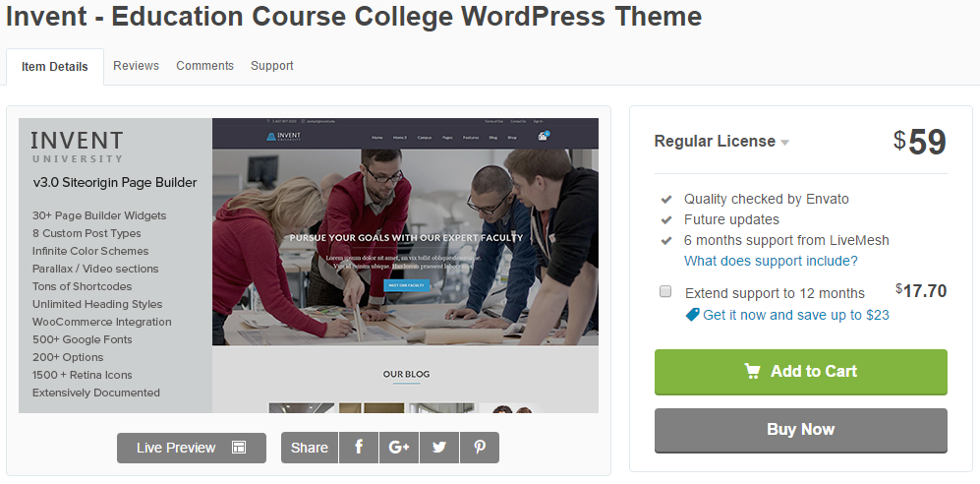
Task: Tweet this item via Twitter icon
Action: 439,448
